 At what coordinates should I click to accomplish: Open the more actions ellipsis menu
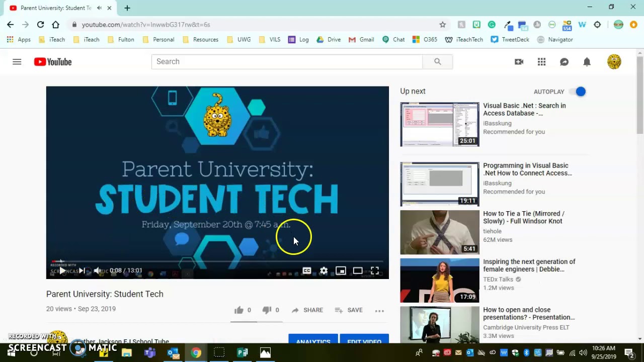[379, 311]
